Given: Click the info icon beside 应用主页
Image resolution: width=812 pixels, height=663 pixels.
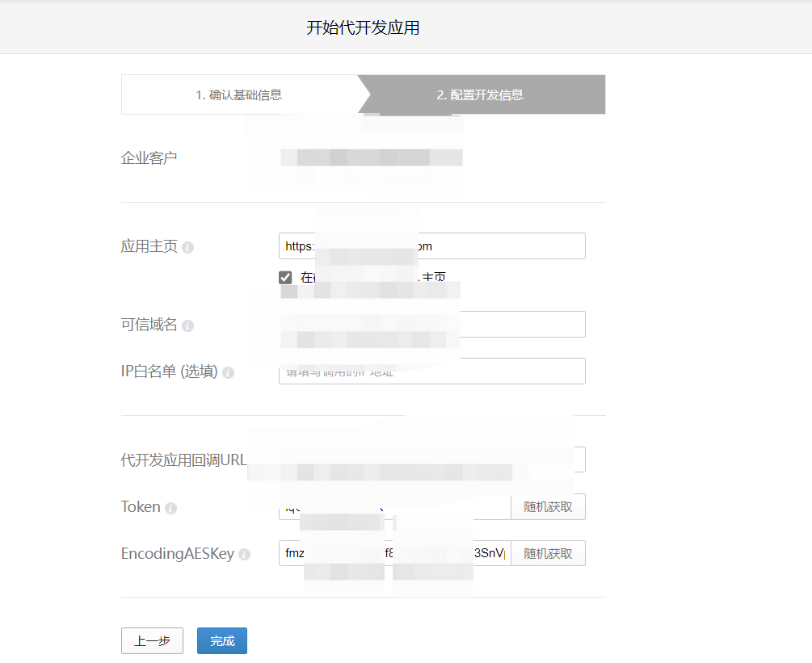Looking at the screenshot, I should tap(188, 247).
